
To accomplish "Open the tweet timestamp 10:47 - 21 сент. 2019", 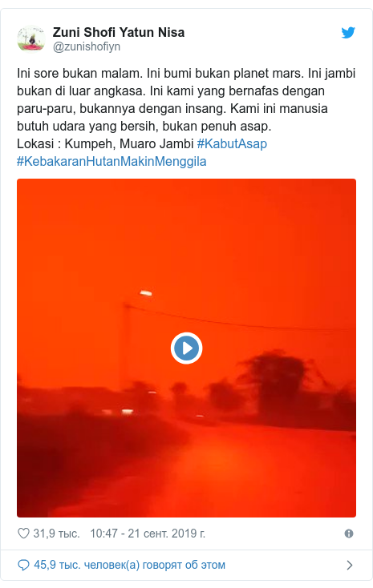I will [148, 534].
